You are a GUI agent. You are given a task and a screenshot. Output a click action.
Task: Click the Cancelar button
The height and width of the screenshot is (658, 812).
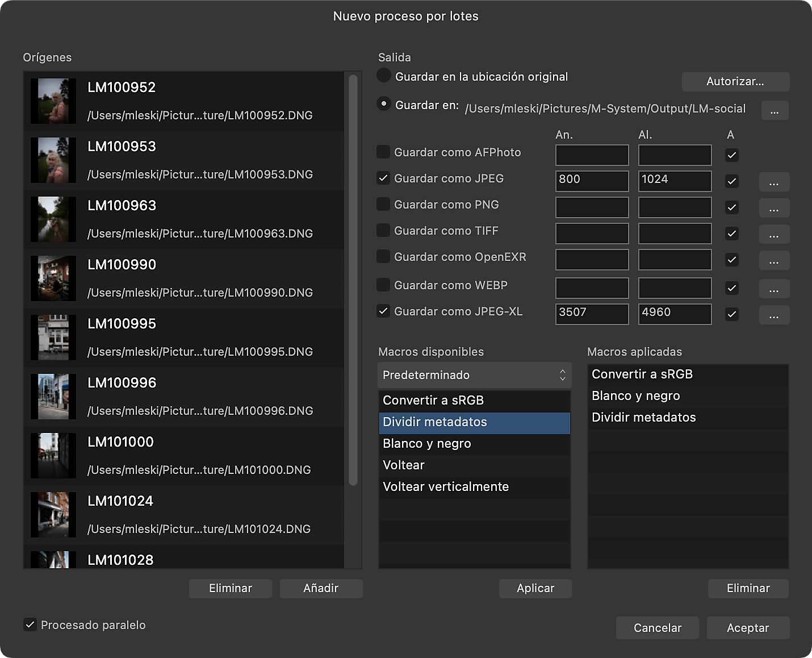tap(658, 628)
